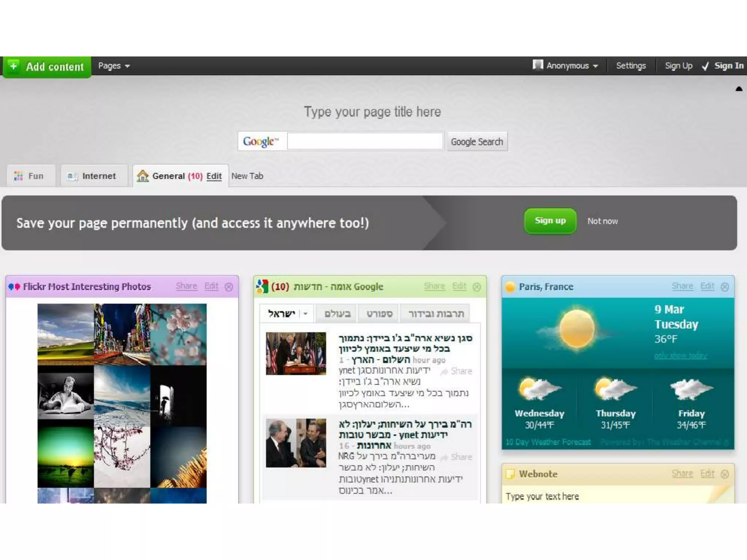Viewport: 747px width, 560px height.
Task: Close the Webnote widget
Action: [725, 474]
